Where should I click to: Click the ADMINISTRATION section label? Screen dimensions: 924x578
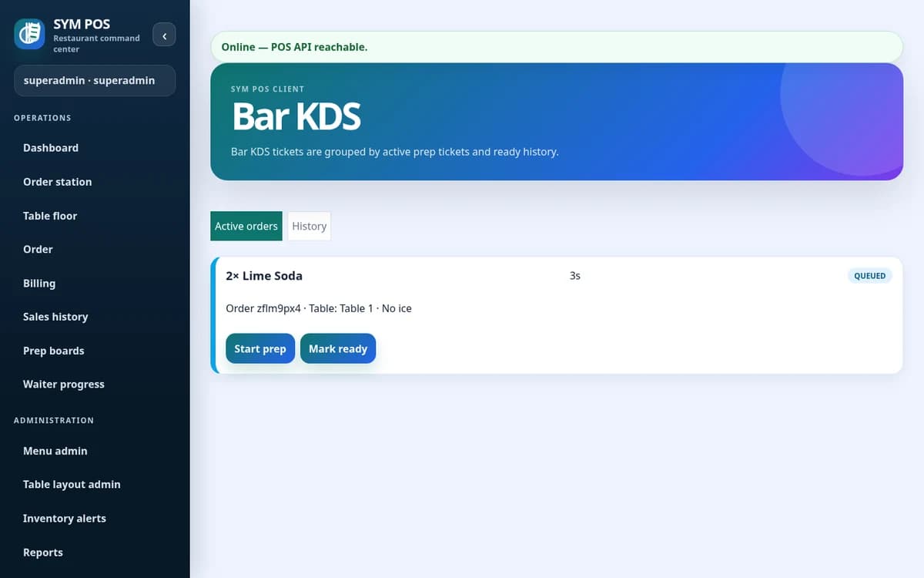tap(54, 420)
